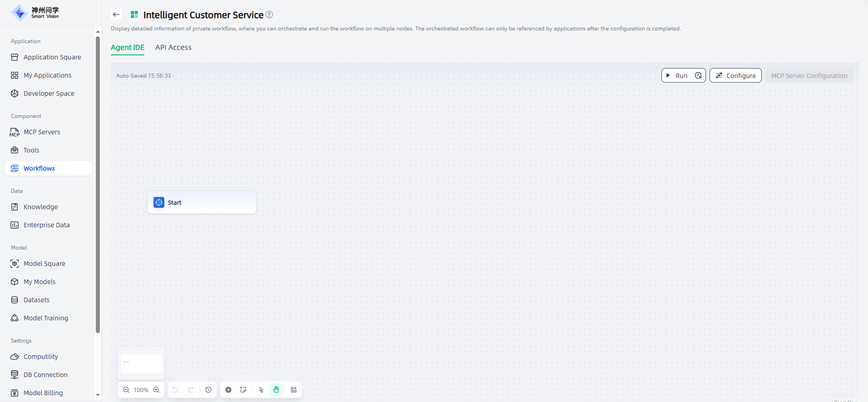Screen dimensions: 868x402
Task: Open the Configure settings
Action: click(x=735, y=76)
